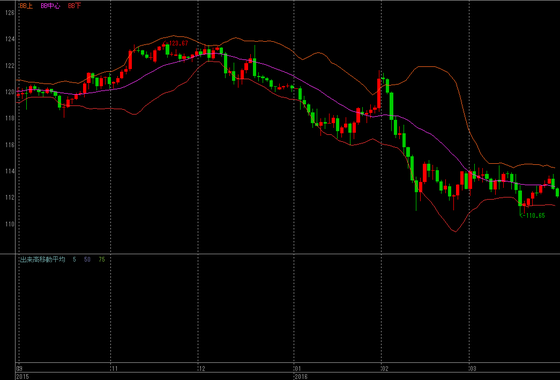The image size is (560, 380).
Task: Click the red BB下 legend label
Action: click(x=75, y=6)
